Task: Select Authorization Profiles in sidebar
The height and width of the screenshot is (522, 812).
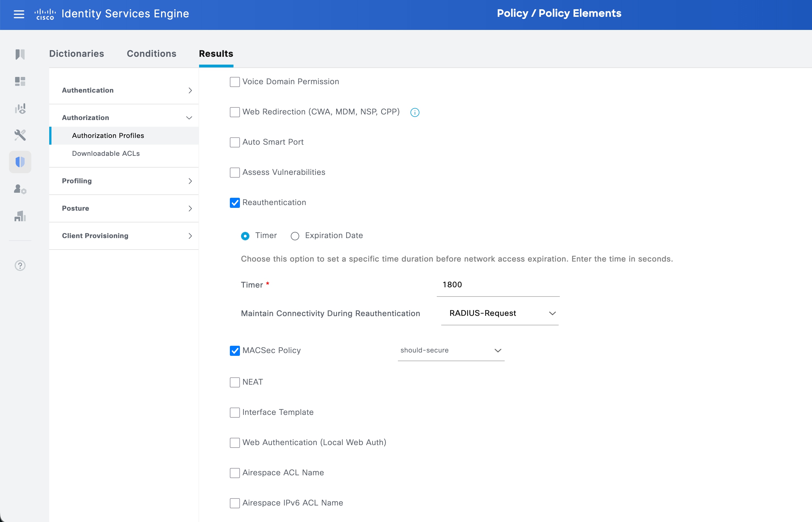Action: click(108, 136)
